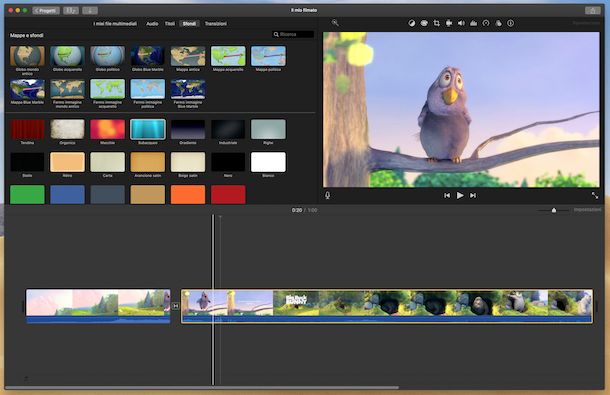Open the Speed speedometer icon
Image resolution: width=610 pixels, height=395 pixels.
pyautogui.click(x=486, y=23)
